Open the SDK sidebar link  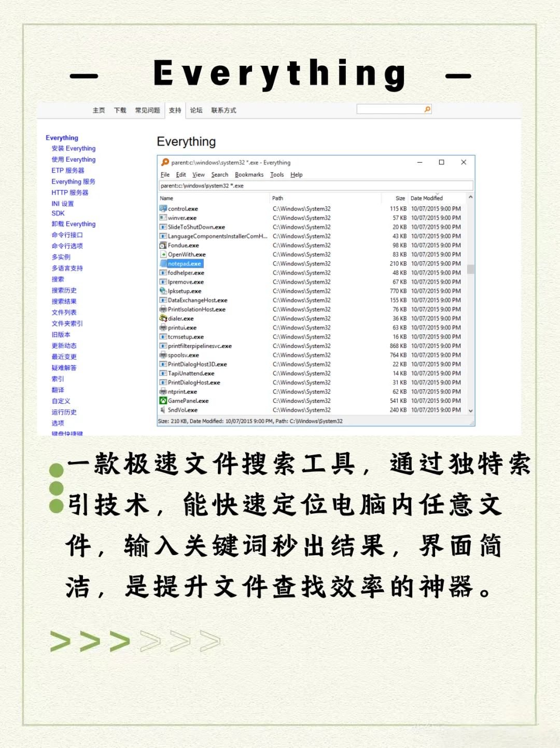(58, 213)
